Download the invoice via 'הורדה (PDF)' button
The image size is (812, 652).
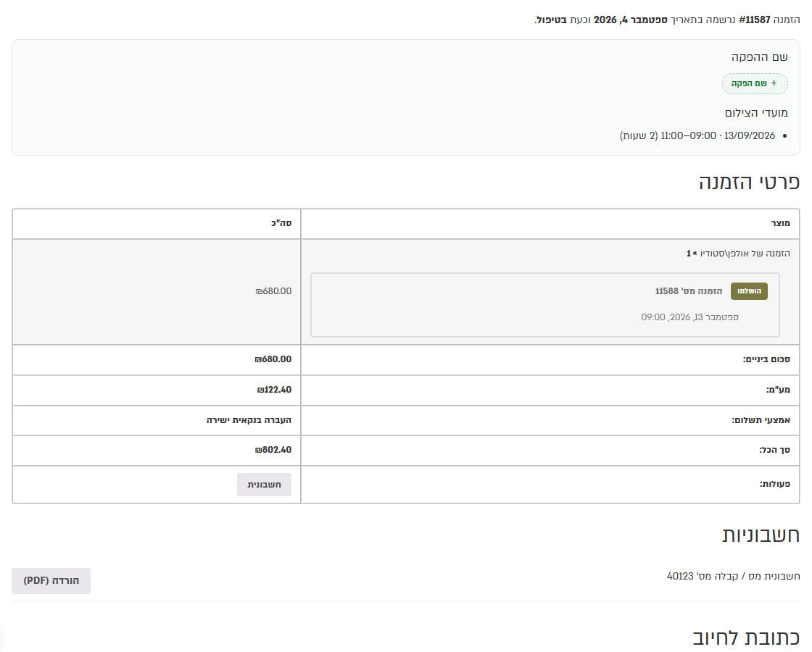pos(51,580)
